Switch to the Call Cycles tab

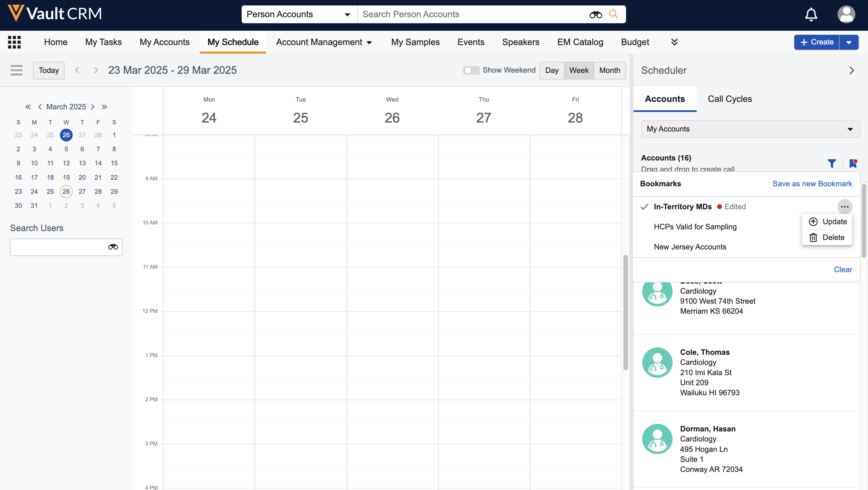pyautogui.click(x=730, y=99)
